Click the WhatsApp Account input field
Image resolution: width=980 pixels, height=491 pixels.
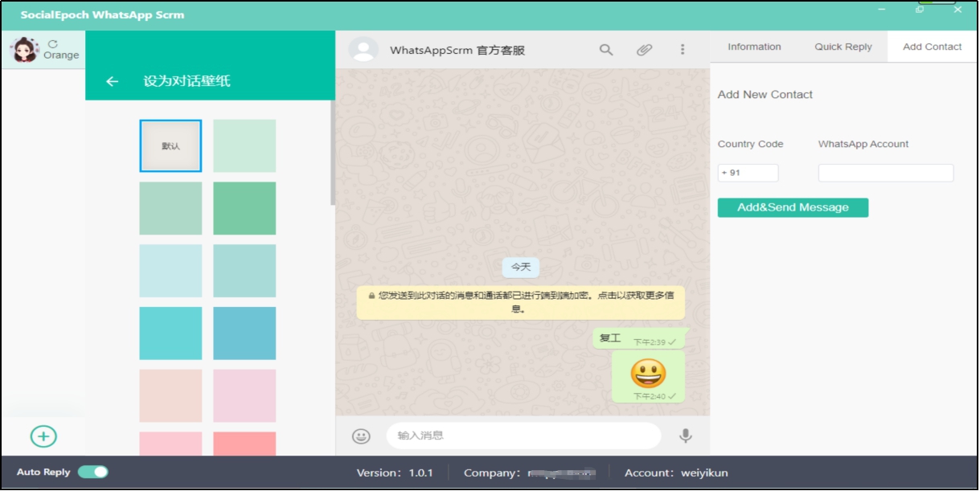[x=886, y=173]
